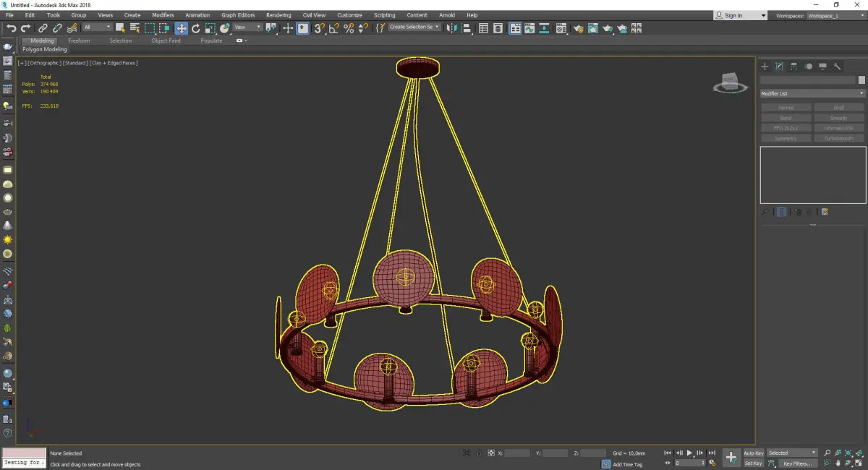The image size is (868, 470).
Task: Click the Unwrap UVW modifier button
Action: tap(839, 128)
